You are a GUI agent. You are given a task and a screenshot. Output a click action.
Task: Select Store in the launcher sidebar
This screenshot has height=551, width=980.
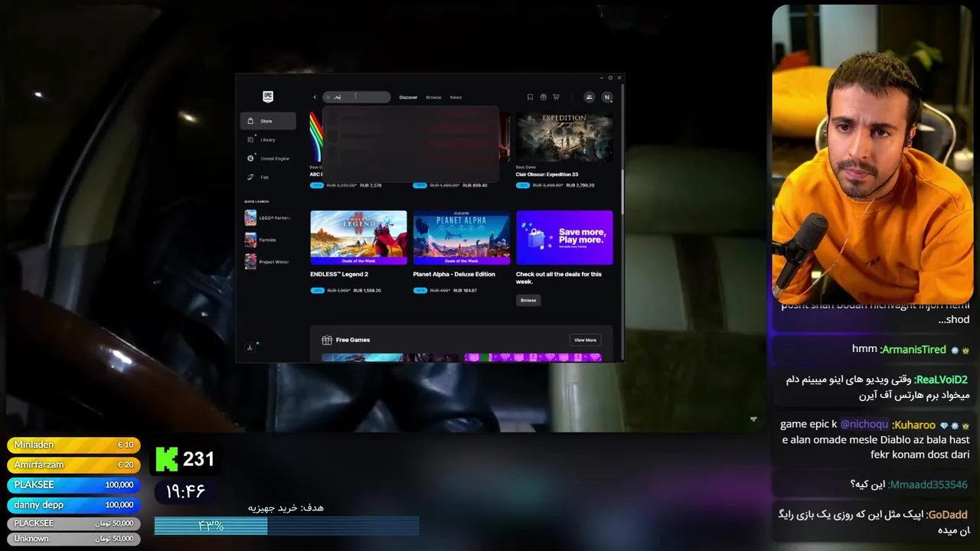click(x=268, y=121)
